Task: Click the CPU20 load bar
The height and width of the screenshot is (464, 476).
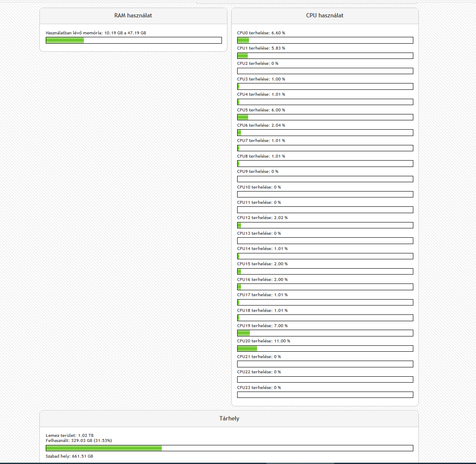Action: tap(325, 349)
